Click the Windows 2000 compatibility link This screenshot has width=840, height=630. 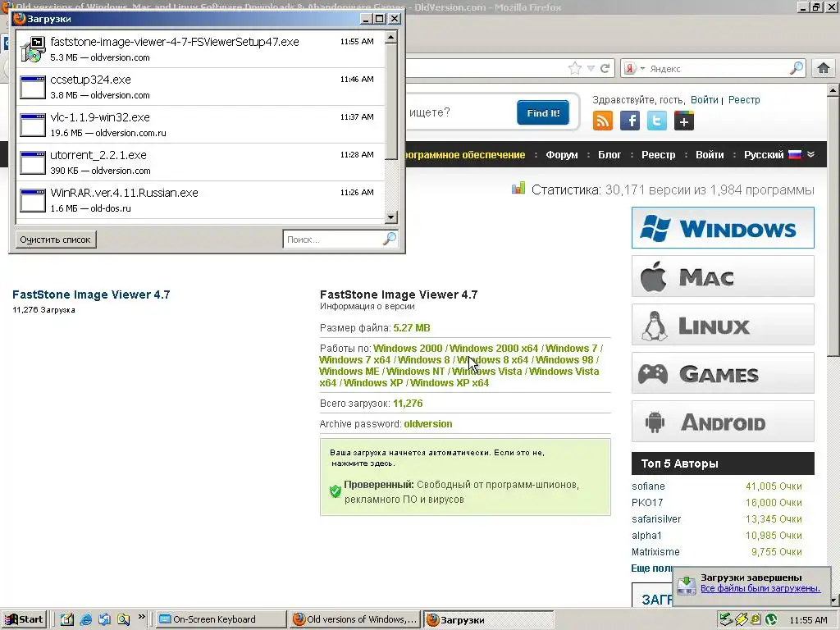(408, 348)
